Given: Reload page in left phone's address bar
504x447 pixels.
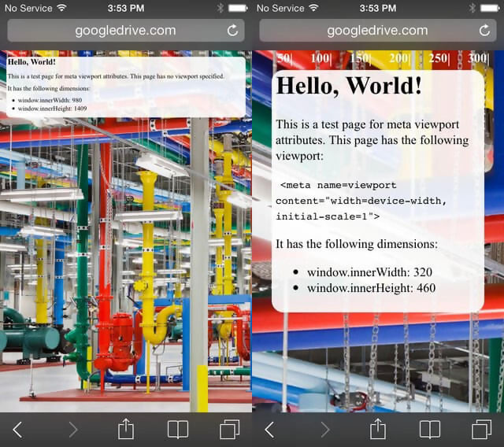Looking at the screenshot, I should pos(233,31).
